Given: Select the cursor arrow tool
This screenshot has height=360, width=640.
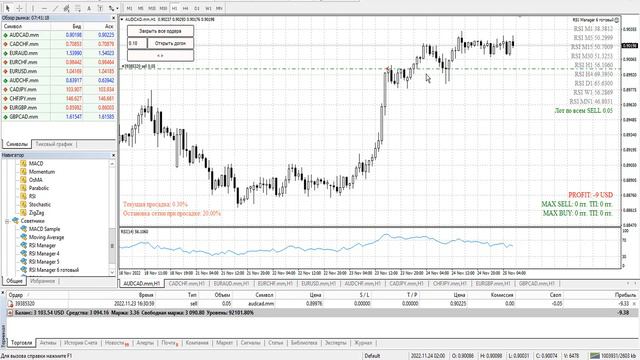Looking at the screenshot, I should pyautogui.click(x=7, y=8).
